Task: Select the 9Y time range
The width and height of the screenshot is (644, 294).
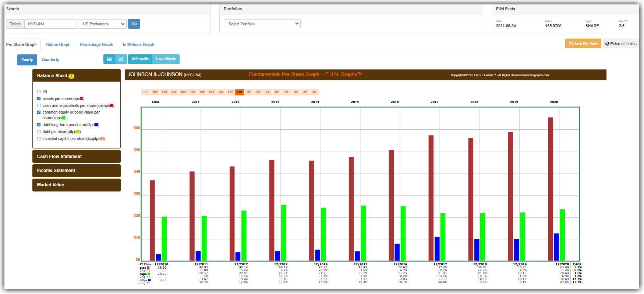Action: (x=249, y=92)
